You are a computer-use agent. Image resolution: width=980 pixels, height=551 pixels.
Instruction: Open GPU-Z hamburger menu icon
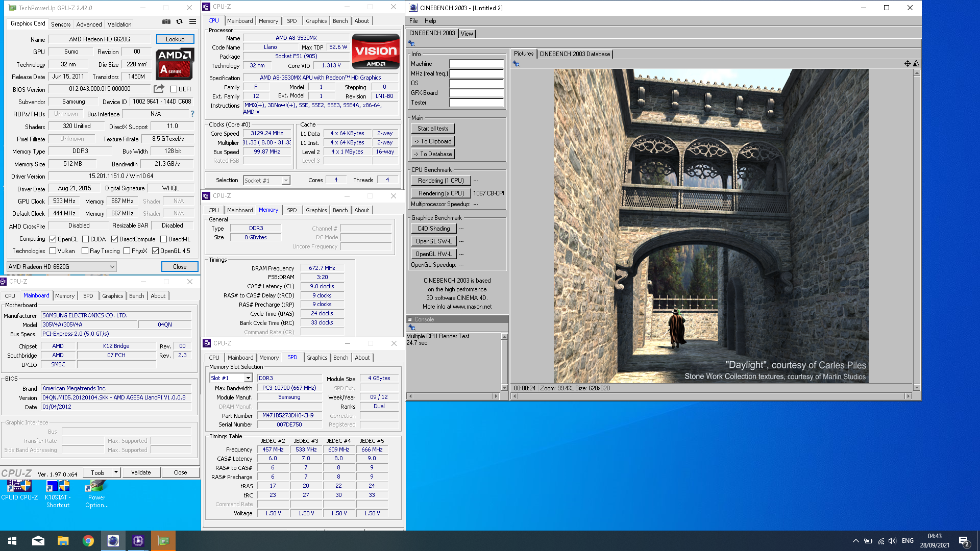(192, 22)
